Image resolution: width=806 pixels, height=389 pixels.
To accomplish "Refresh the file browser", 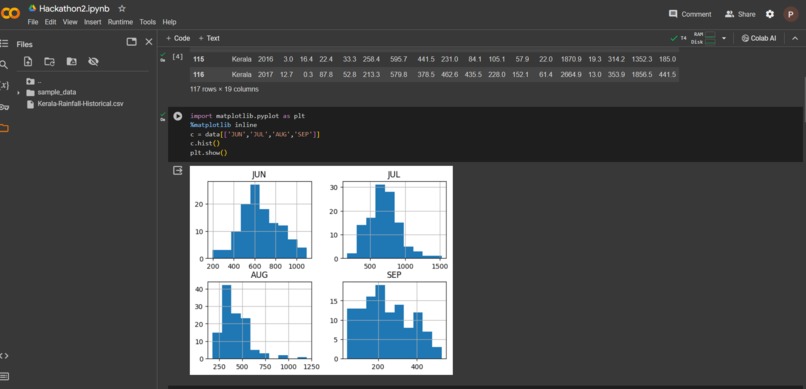I will coord(49,62).
